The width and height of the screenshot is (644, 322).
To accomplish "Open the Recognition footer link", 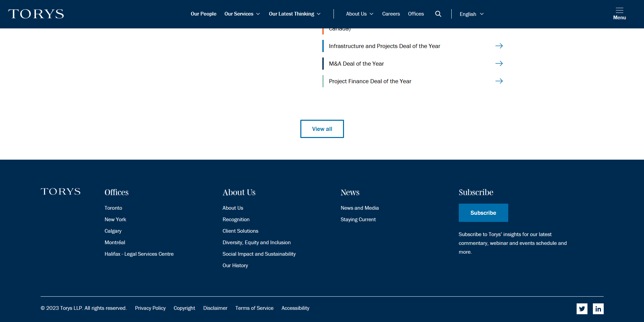I will [x=236, y=220].
